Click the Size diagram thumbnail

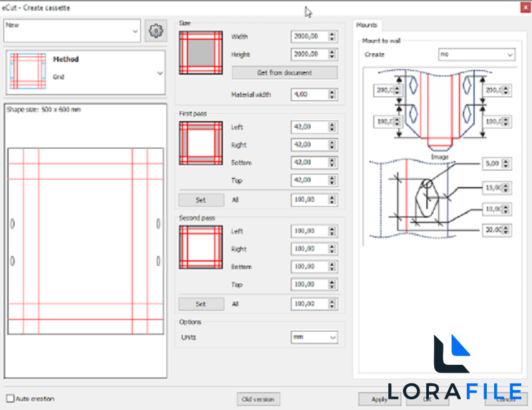coord(201,53)
